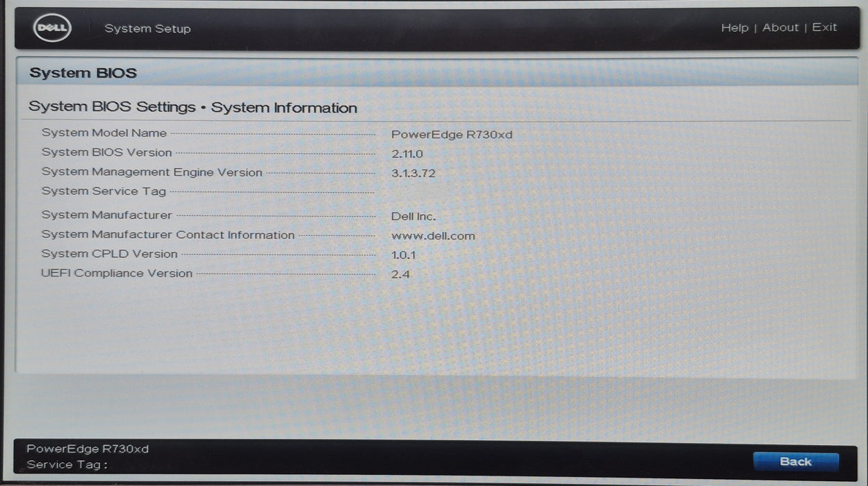Select CPLD version value 1.0.1
Viewport: 868px width, 486px height.
coord(403,255)
